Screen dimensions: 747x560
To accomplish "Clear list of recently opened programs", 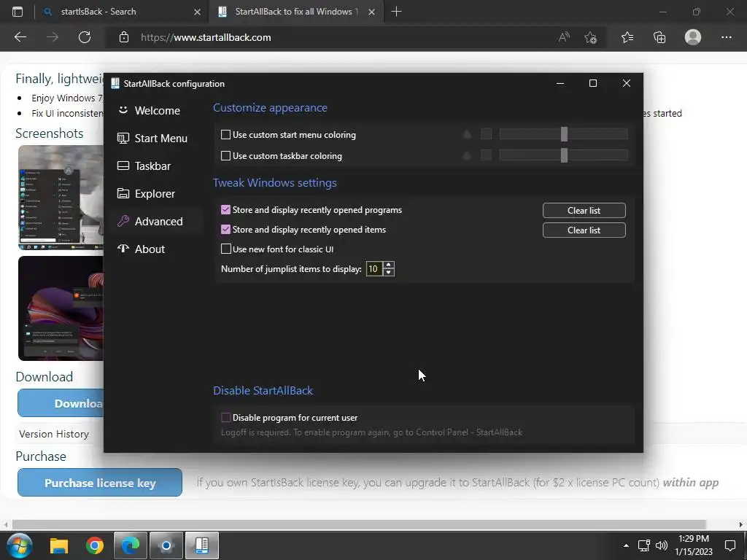I will point(584,210).
